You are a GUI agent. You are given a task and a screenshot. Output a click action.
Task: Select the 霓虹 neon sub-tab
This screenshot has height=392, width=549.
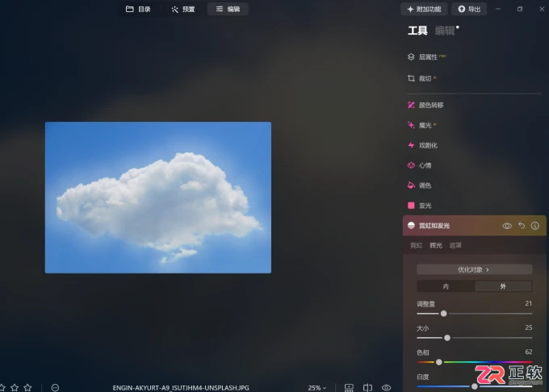pos(416,245)
